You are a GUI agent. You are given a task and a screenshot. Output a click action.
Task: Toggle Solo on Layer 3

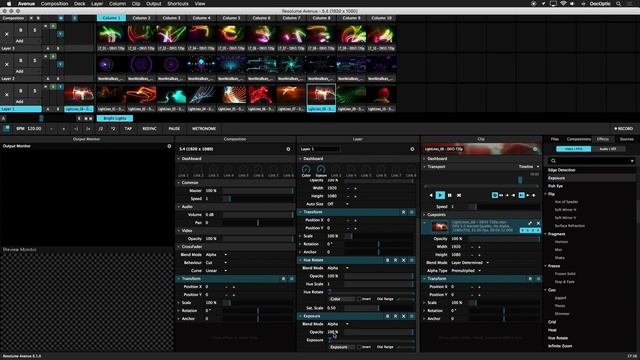click(34, 30)
